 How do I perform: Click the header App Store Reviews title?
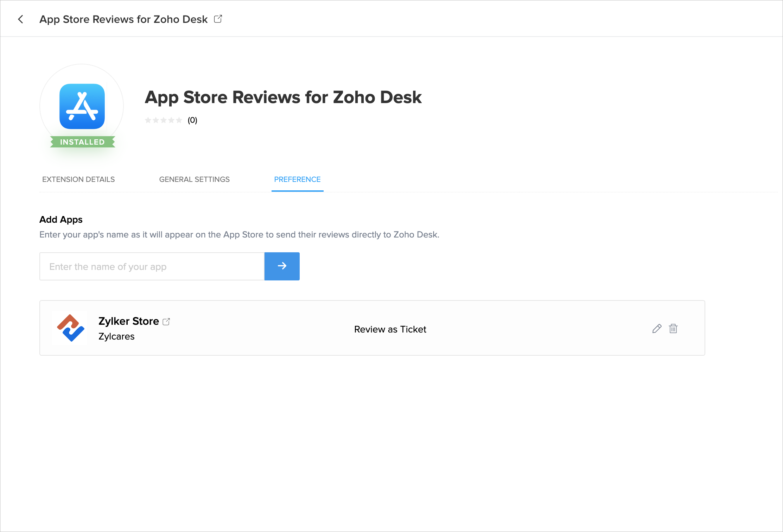coord(123,19)
